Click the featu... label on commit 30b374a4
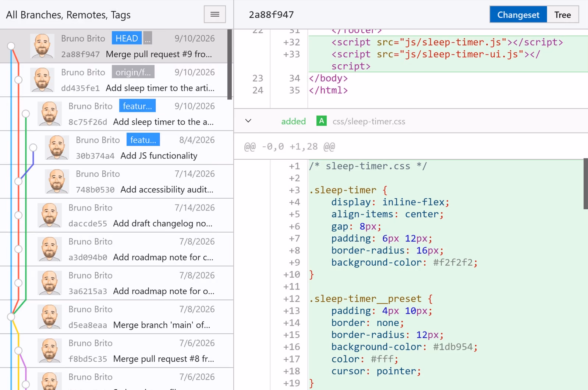This screenshot has width=588, height=390. click(x=143, y=140)
